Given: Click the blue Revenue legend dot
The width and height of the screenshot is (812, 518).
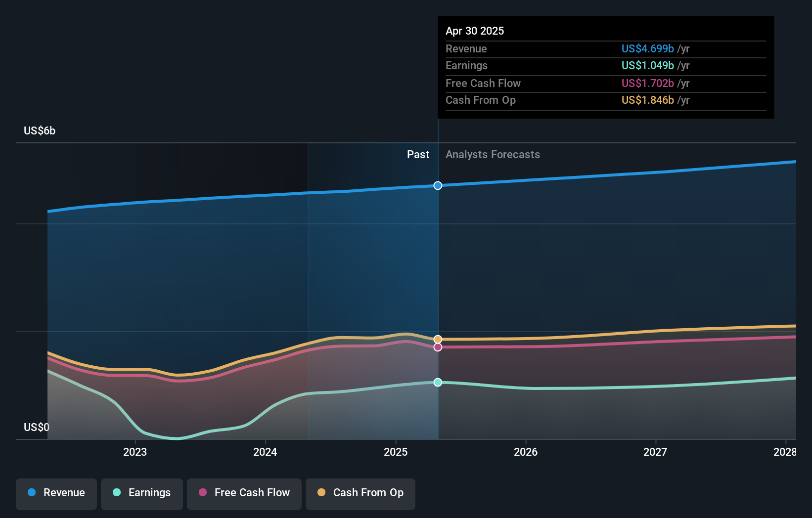Looking at the screenshot, I should (32, 492).
